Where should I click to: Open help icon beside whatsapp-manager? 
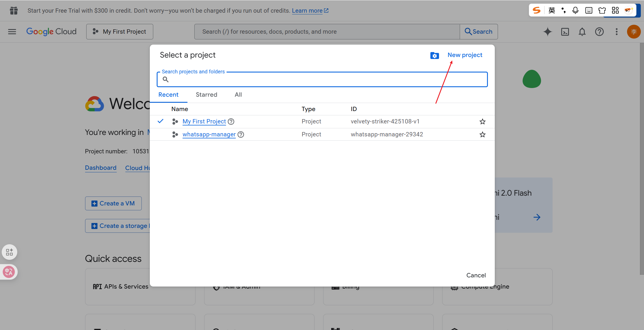(x=241, y=135)
